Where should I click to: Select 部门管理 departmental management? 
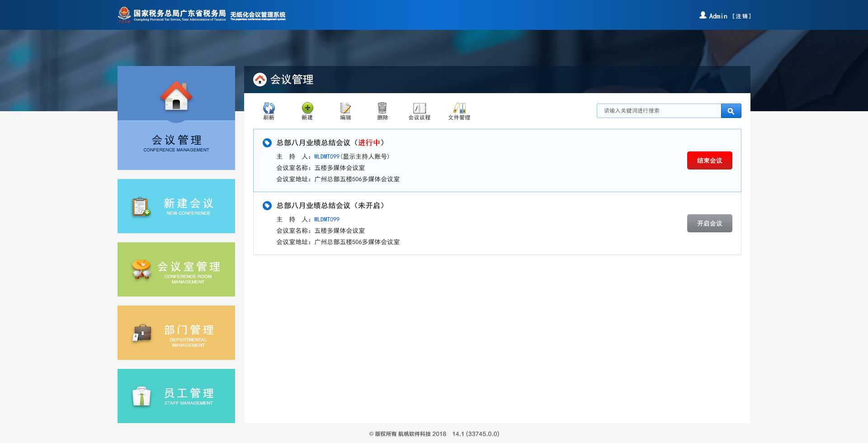tap(176, 332)
